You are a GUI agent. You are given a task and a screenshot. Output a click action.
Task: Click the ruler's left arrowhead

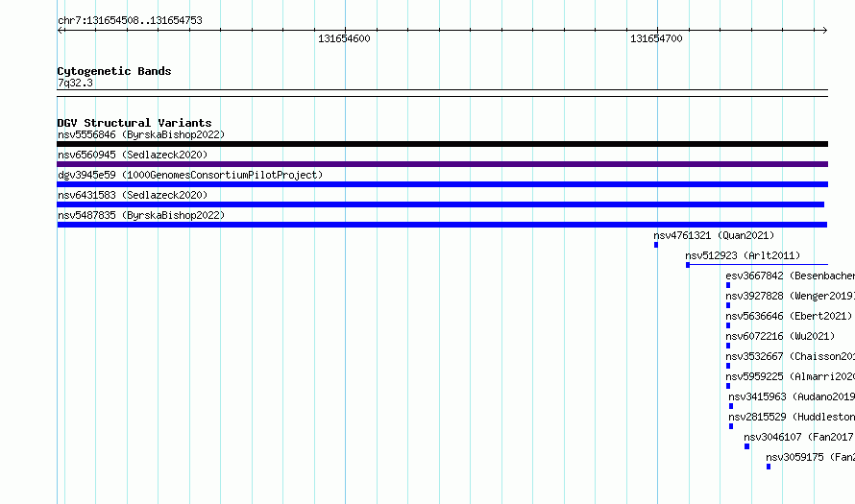[x=60, y=31]
